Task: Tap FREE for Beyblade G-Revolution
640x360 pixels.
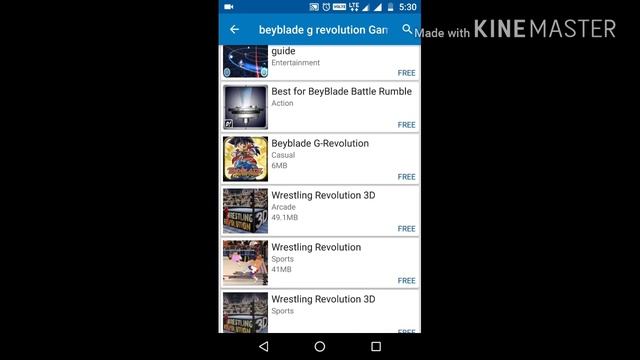Action: 406,177
